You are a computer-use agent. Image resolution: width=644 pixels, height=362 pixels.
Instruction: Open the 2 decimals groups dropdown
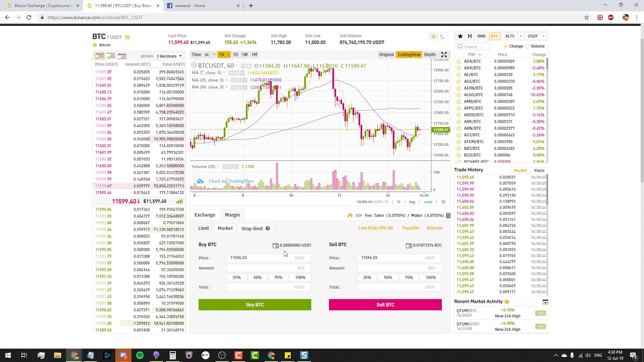[x=169, y=56]
